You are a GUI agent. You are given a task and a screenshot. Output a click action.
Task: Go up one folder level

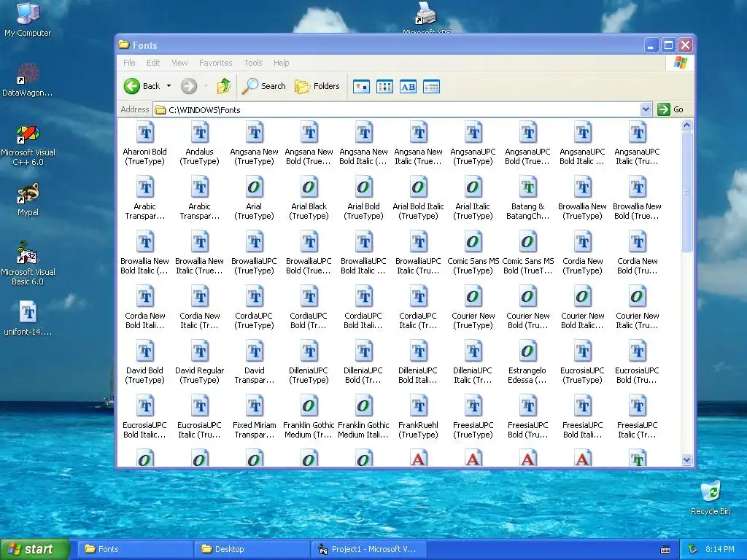point(224,86)
